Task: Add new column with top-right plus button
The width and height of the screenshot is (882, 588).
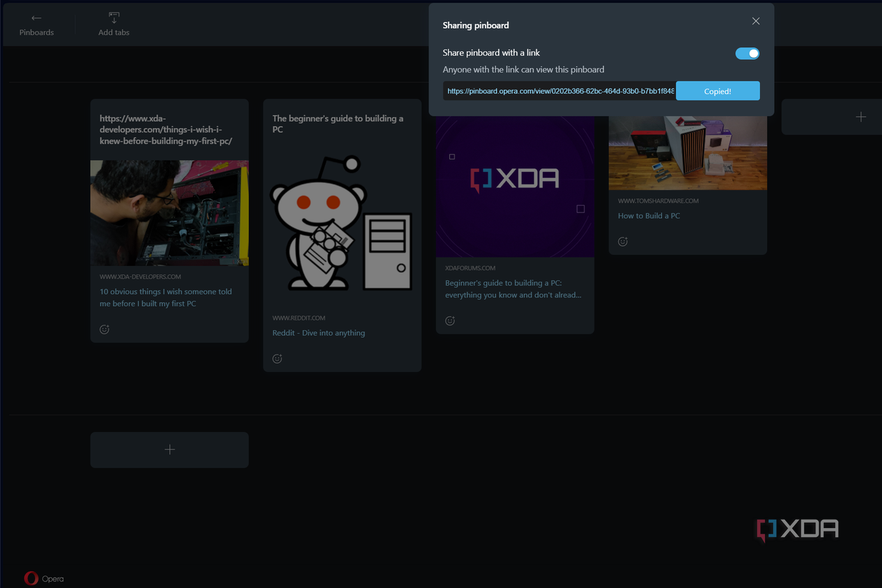Action: point(831,117)
